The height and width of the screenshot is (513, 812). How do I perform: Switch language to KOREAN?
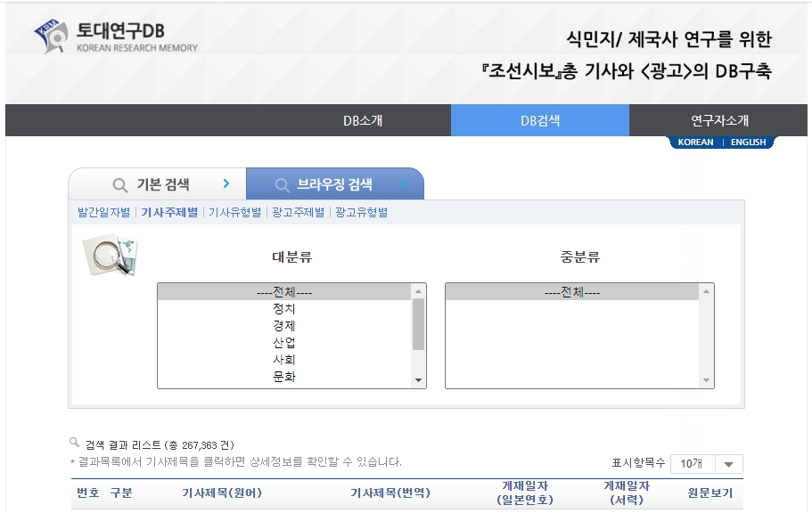[x=695, y=142]
